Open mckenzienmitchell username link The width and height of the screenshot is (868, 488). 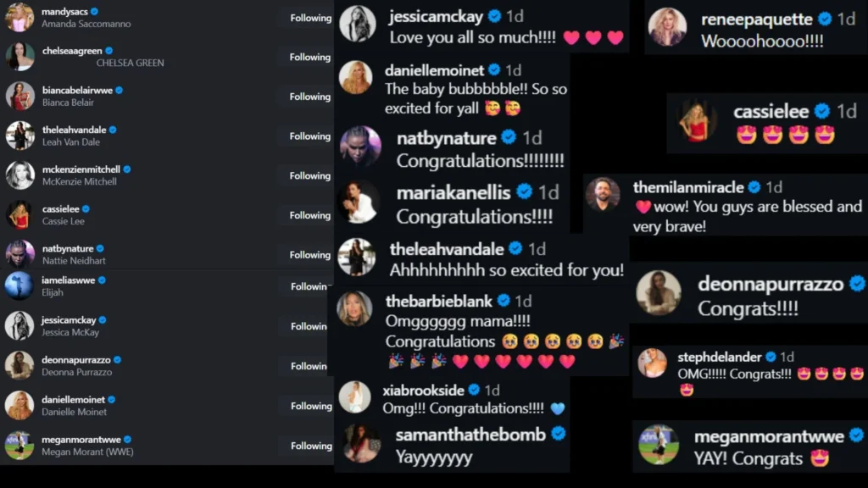pos(81,169)
